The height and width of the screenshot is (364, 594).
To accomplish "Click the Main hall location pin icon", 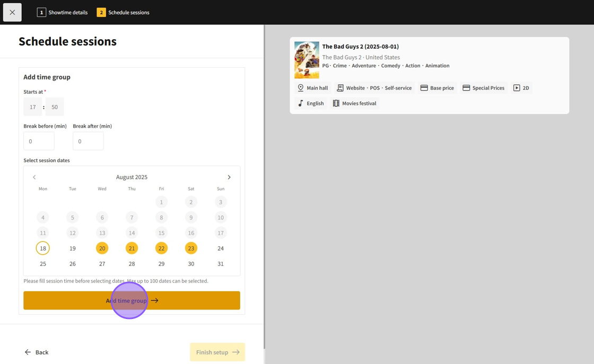I will click(301, 88).
